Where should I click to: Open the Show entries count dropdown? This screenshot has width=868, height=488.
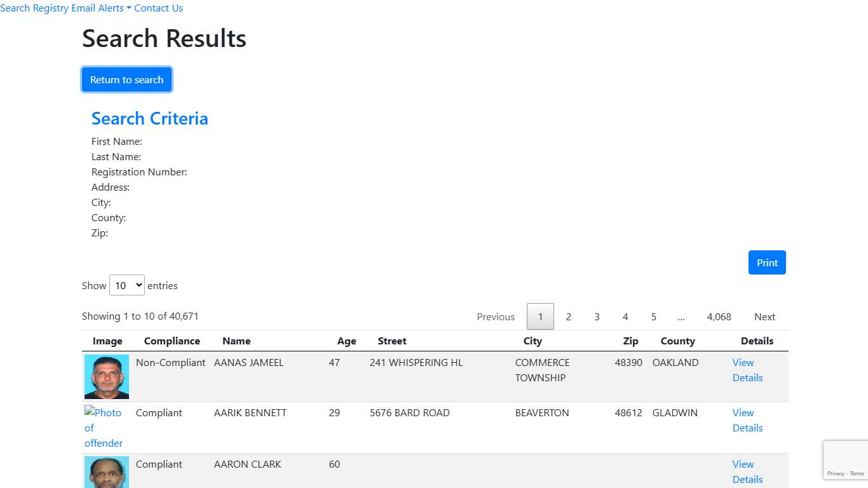pyautogui.click(x=127, y=286)
